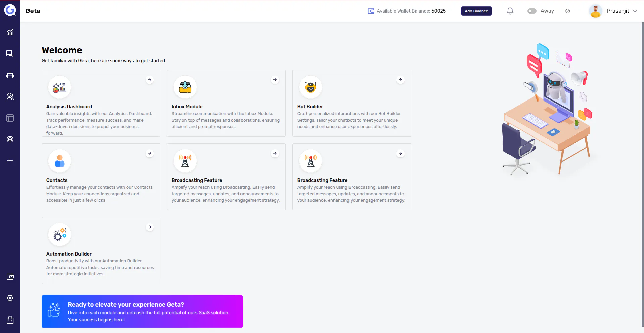
Task: Open the Bot Builder card title
Action: (x=310, y=107)
